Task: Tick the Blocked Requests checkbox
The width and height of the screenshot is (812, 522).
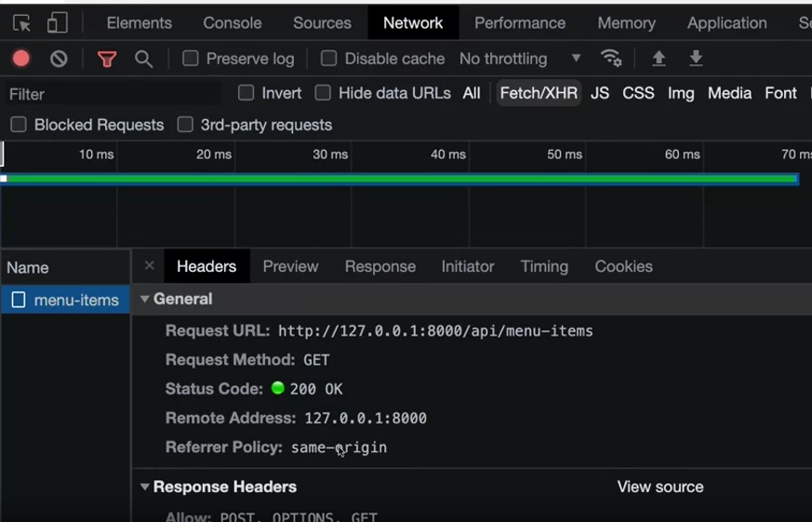Action: point(19,125)
